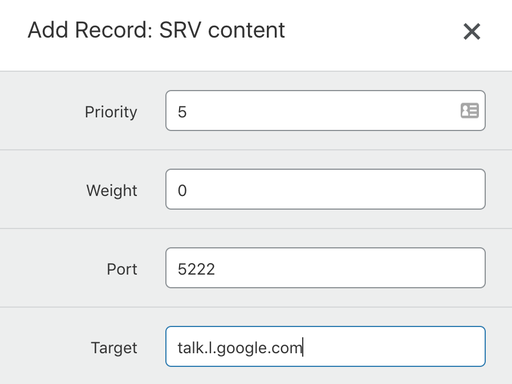Click the middle of the Priority text box

click(x=325, y=111)
